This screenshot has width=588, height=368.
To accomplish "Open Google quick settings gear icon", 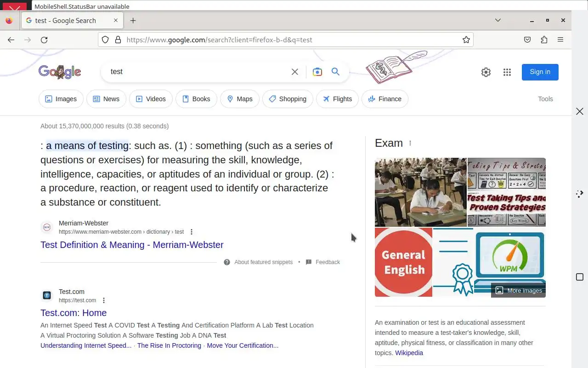I will pyautogui.click(x=486, y=72).
